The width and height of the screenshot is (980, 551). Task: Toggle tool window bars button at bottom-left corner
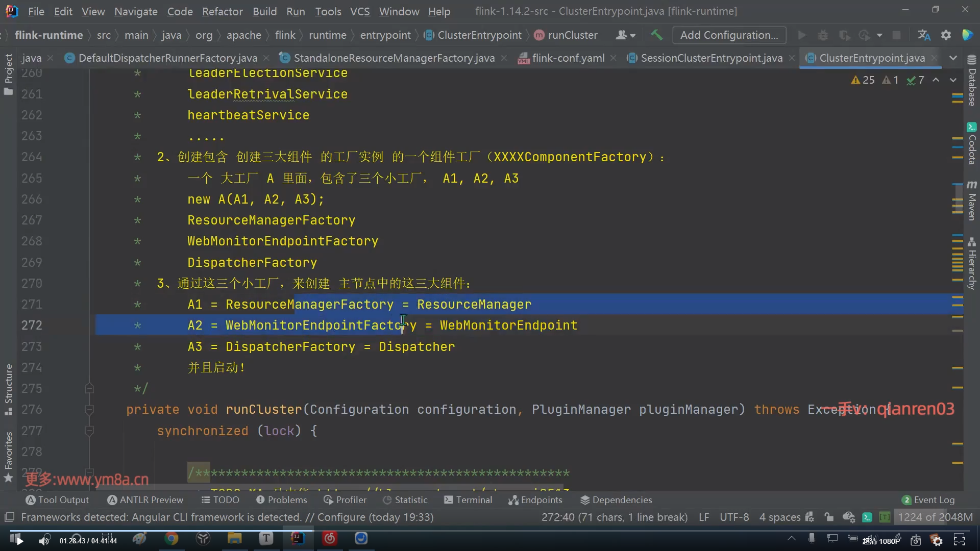(x=9, y=517)
